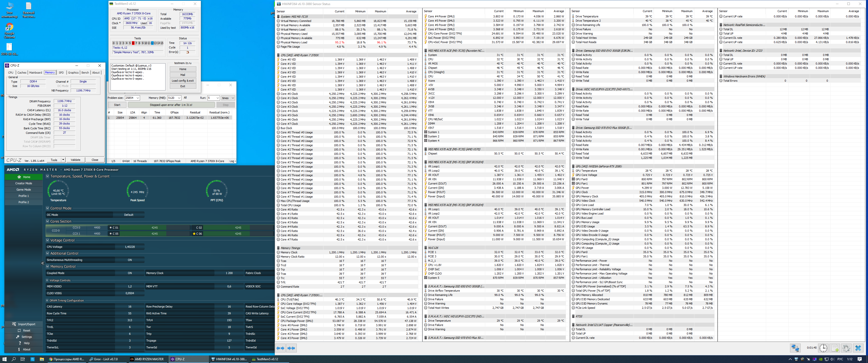Collapse Ryzen Master sidebar with double chevron
The image size is (868, 363).
tap(43, 263)
